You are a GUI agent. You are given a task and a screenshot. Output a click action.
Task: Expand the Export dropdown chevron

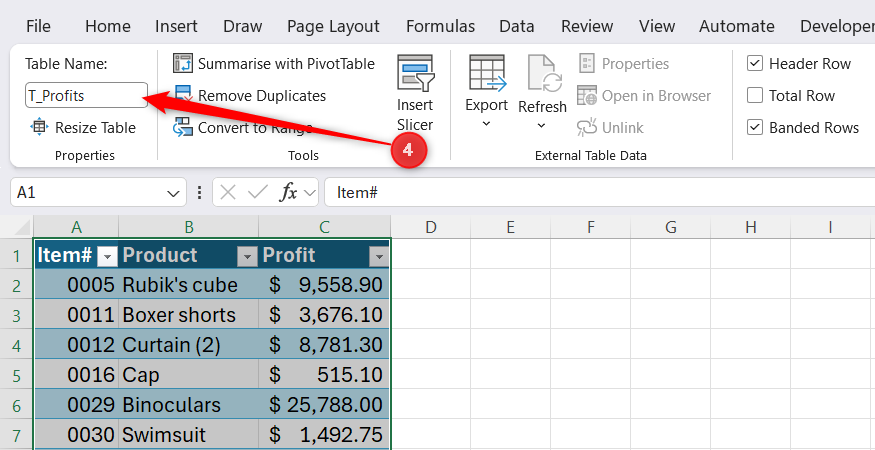click(486, 124)
